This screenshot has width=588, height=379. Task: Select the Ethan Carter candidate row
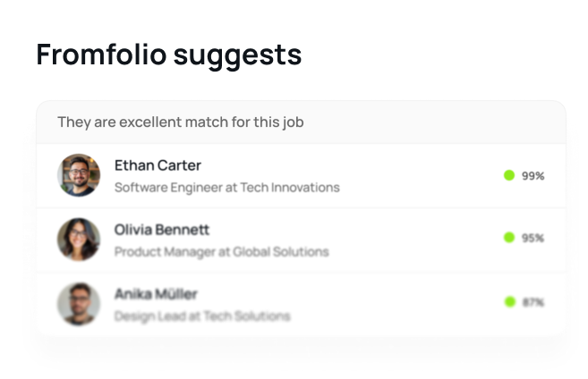click(301, 175)
